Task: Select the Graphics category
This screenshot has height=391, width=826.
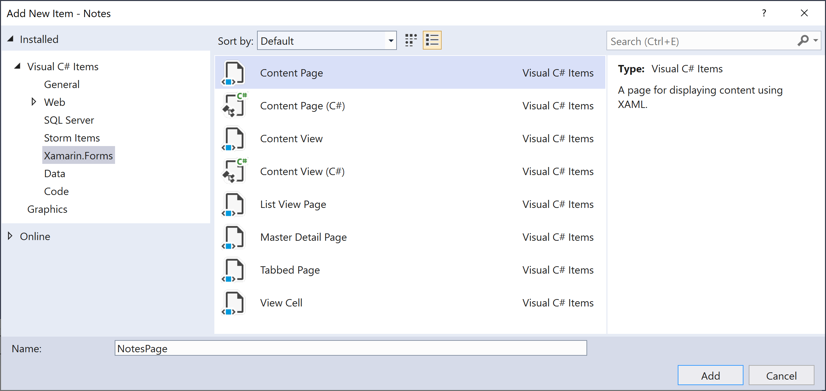Action: tap(47, 209)
